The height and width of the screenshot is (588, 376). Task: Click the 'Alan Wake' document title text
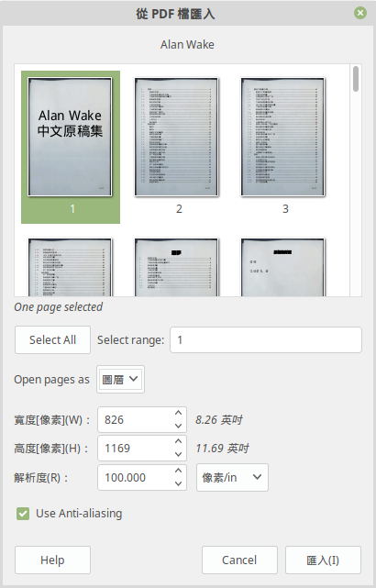click(187, 45)
